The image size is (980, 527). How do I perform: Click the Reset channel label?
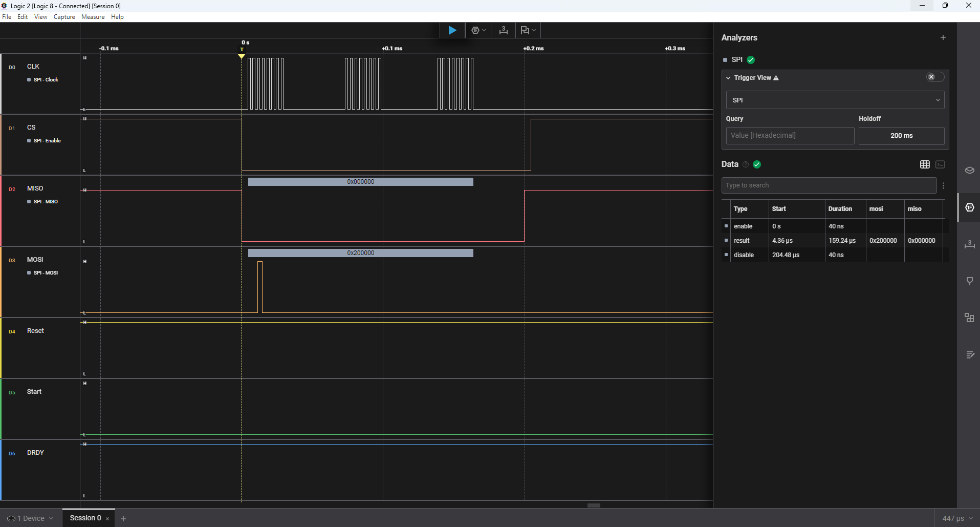click(x=35, y=331)
